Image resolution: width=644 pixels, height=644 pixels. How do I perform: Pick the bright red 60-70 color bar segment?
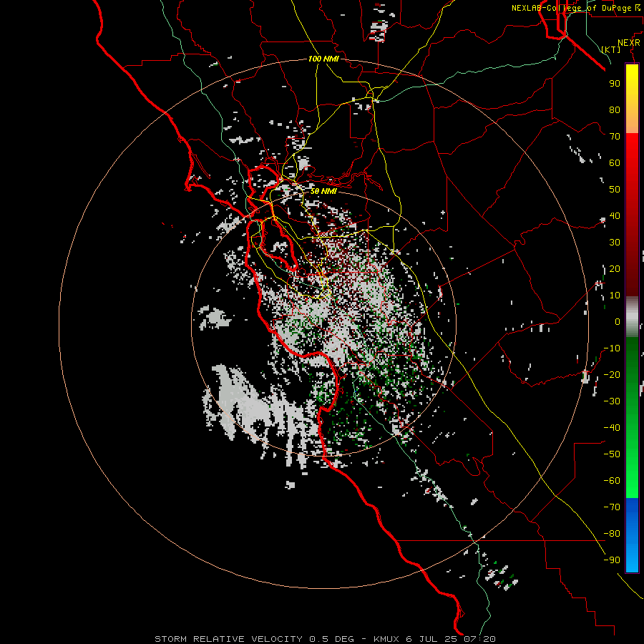(x=632, y=150)
